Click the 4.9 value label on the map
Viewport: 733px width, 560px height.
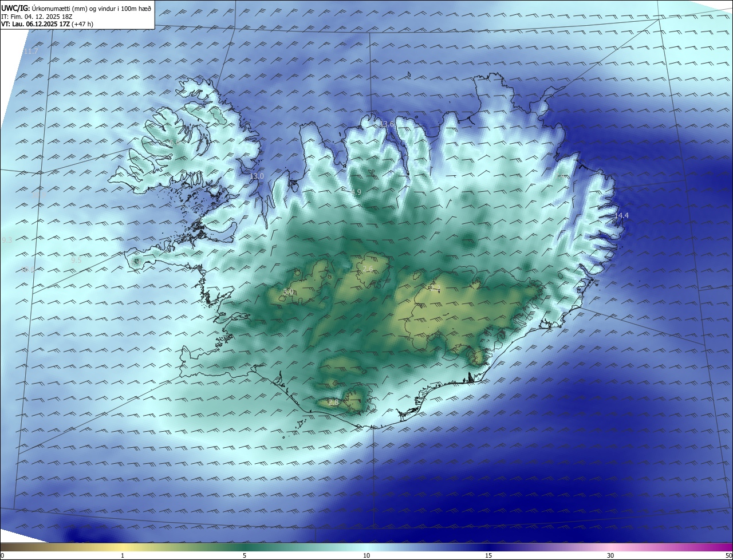pyautogui.click(x=356, y=192)
